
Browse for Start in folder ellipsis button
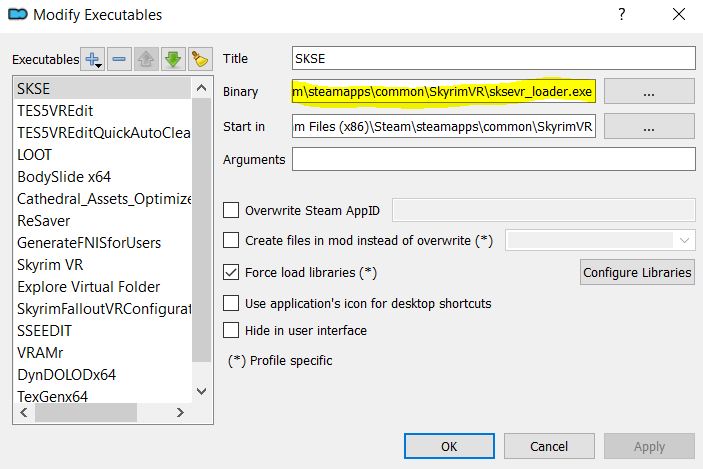(x=649, y=126)
